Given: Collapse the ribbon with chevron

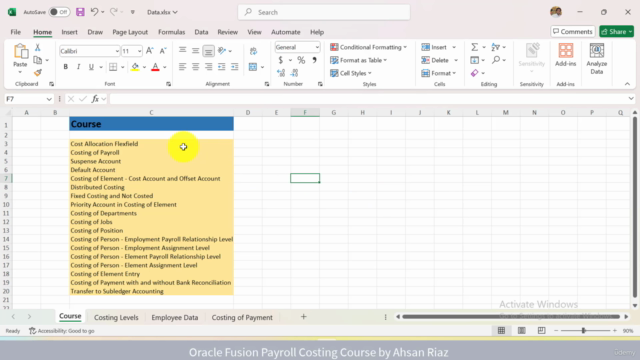Looking at the screenshot, I should [627, 84].
